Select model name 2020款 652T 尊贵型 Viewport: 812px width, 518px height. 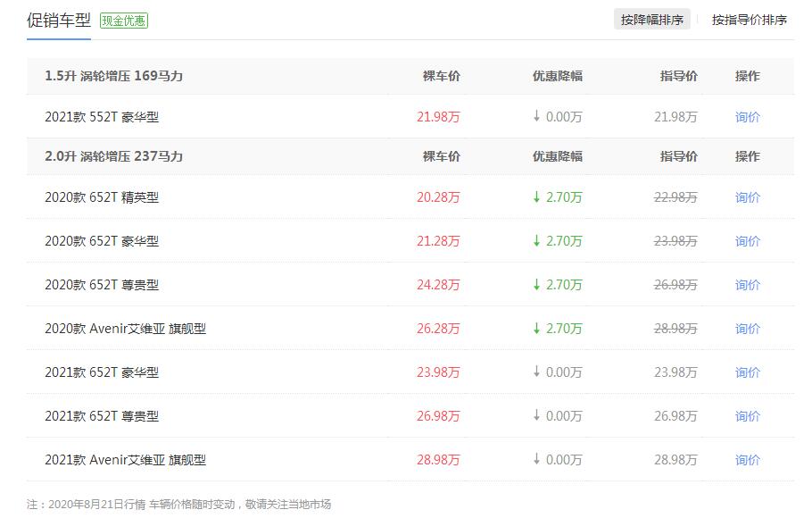(x=102, y=285)
